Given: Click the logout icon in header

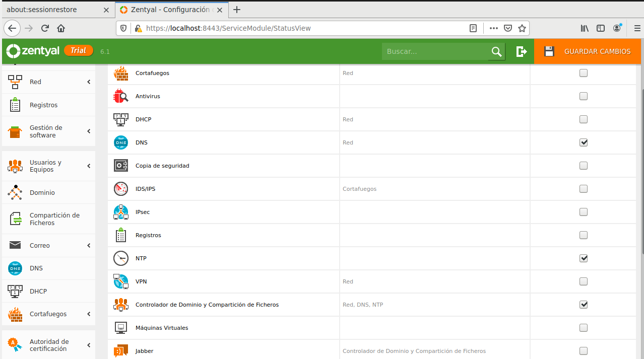Looking at the screenshot, I should (x=522, y=51).
